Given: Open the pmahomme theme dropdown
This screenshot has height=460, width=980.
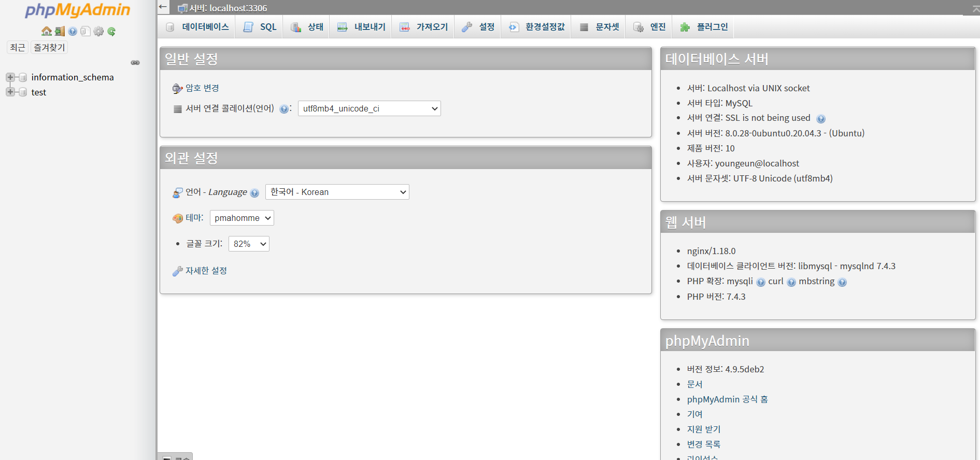Looking at the screenshot, I should (x=242, y=218).
